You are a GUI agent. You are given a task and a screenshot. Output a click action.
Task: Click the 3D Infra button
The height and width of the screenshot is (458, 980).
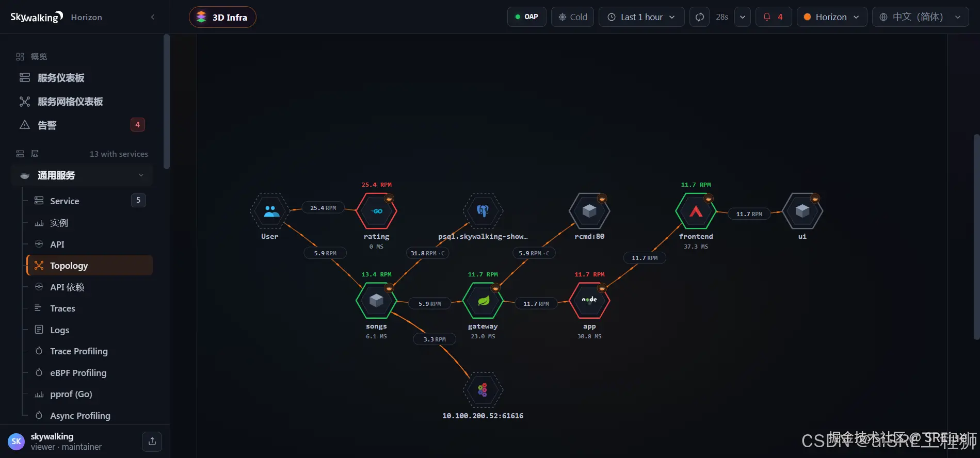[x=222, y=17]
